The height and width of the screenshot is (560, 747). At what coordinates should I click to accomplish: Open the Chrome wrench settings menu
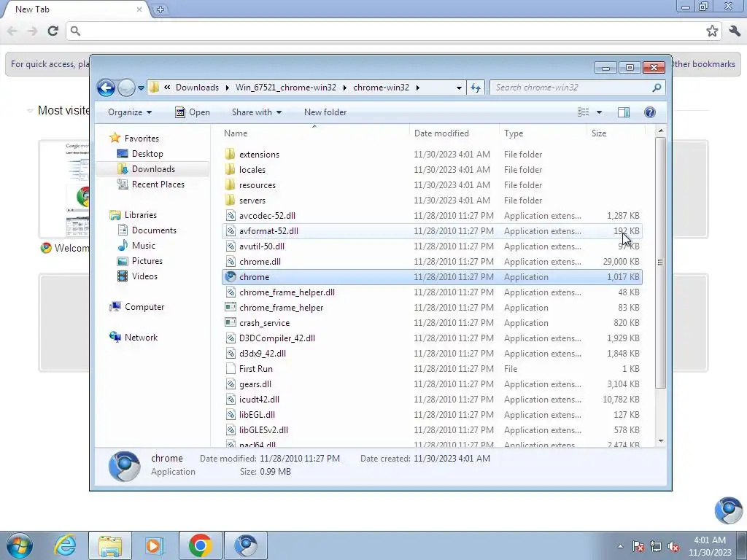pyautogui.click(x=734, y=31)
